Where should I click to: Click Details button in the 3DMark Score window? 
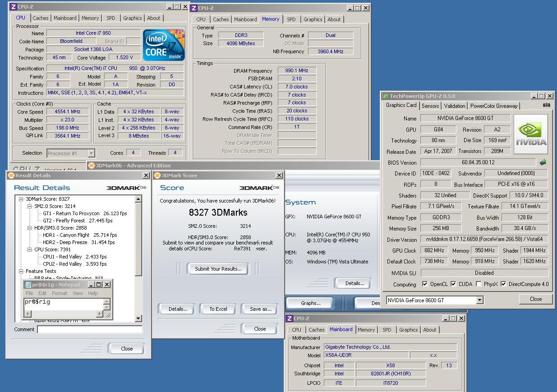tap(178, 309)
